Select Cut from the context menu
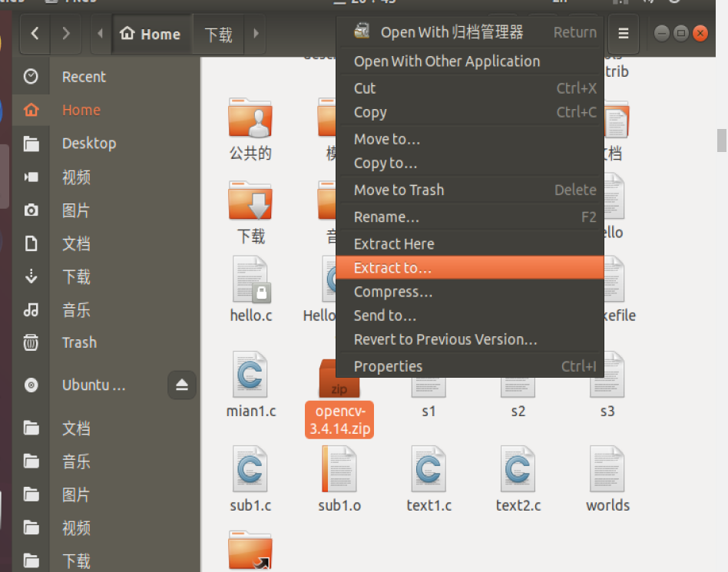This screenshot has width=728, height=572. pyautogui.click(x=470, y=88)
